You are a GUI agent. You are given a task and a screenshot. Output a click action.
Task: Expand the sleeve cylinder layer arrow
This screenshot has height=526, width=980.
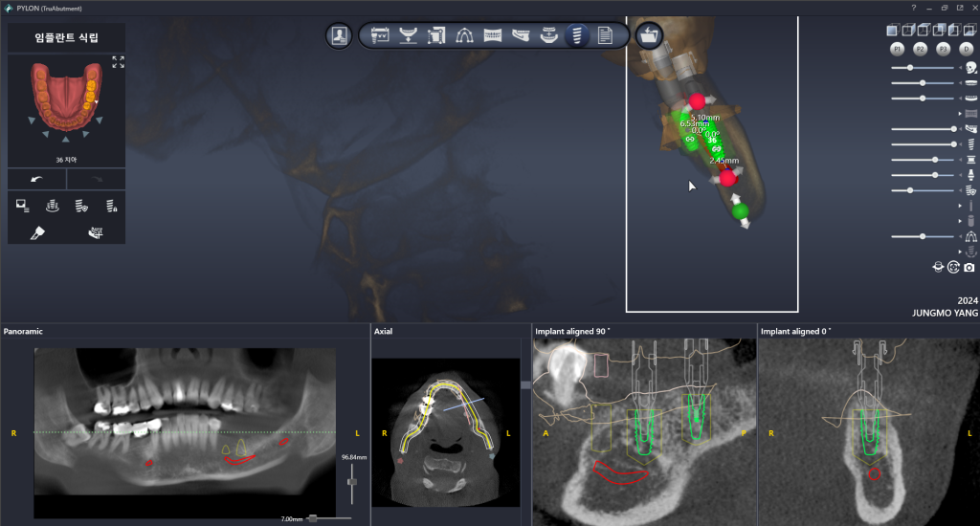click(960, 221)
